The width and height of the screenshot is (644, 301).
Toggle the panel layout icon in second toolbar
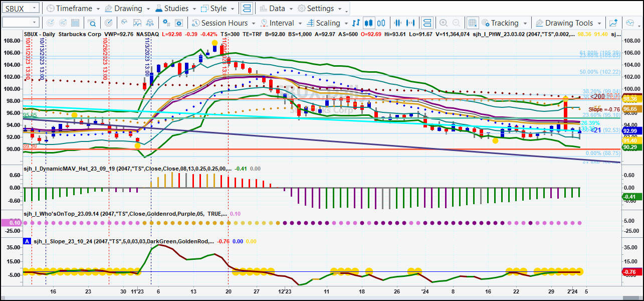[426, 23]
